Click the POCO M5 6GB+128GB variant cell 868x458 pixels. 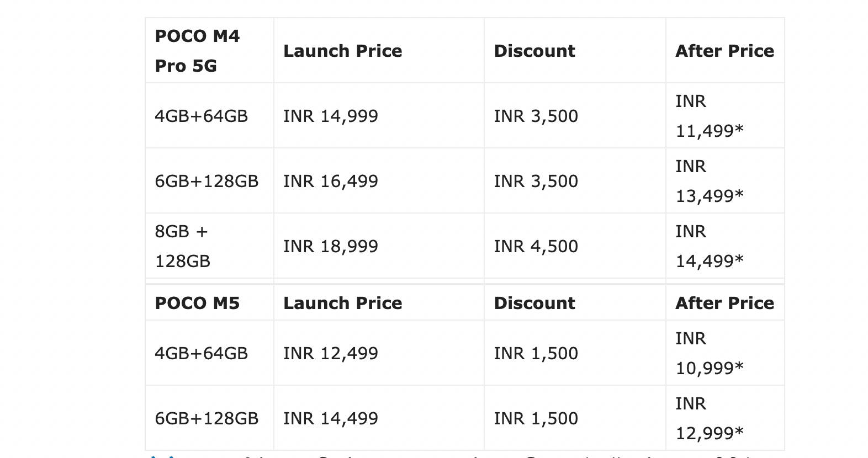click(207, 418)
